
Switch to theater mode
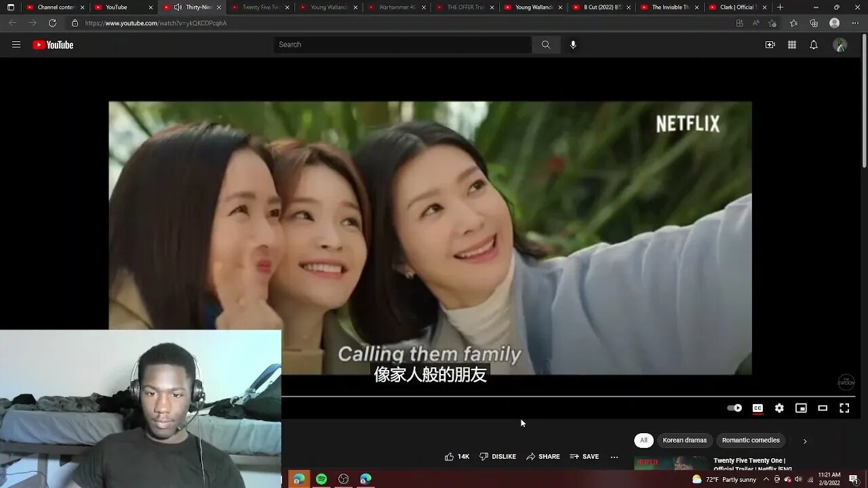(x=823, y=408)
